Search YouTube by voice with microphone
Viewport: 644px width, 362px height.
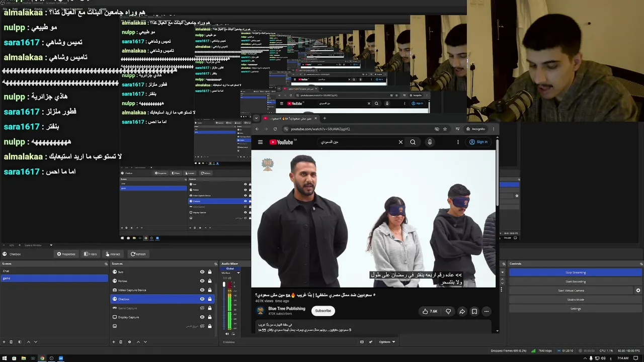click(x=430, y=142)
